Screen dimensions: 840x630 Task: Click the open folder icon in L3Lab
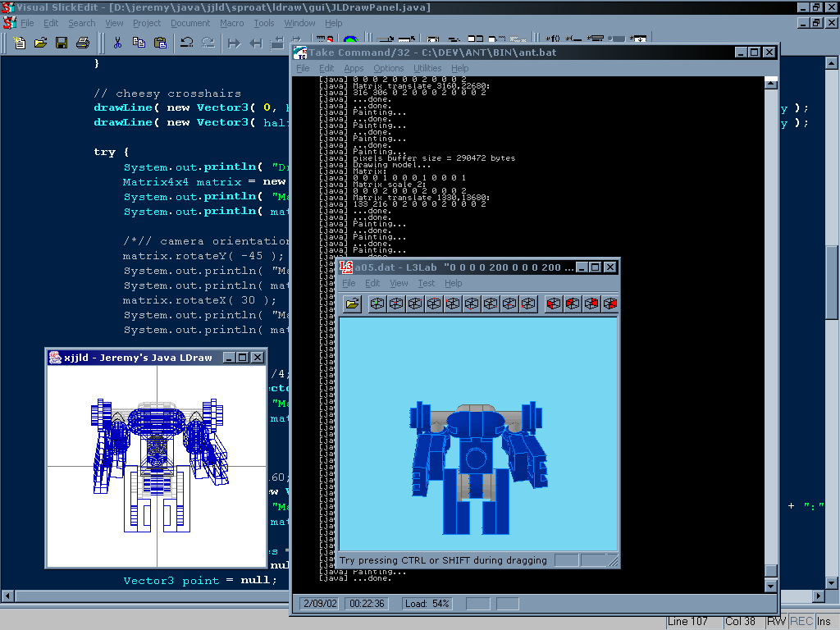353,304
